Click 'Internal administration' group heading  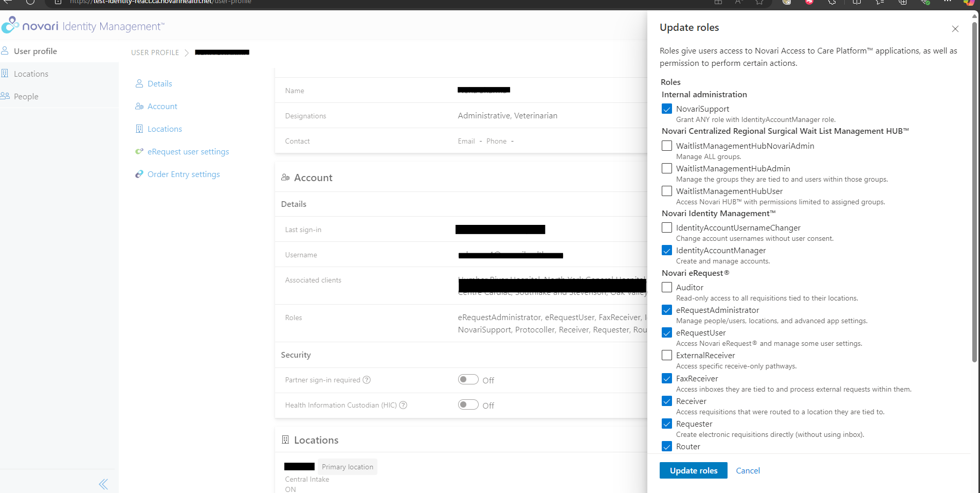tap(704, 94)
